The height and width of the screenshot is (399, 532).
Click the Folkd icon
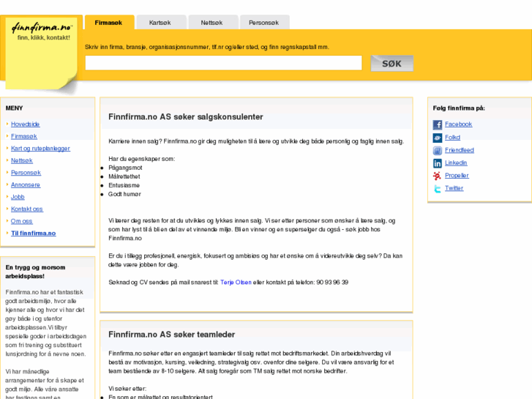coord(438,138)
